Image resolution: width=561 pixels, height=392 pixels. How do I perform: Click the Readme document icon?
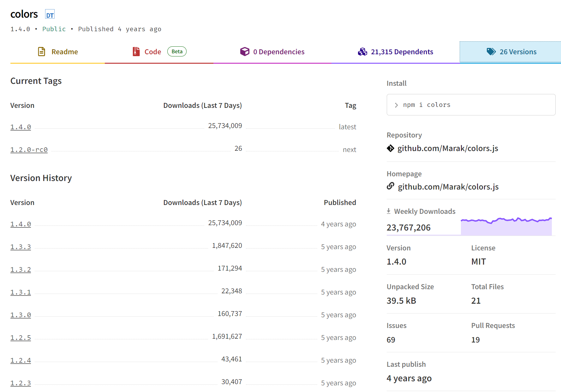point(41,51)
